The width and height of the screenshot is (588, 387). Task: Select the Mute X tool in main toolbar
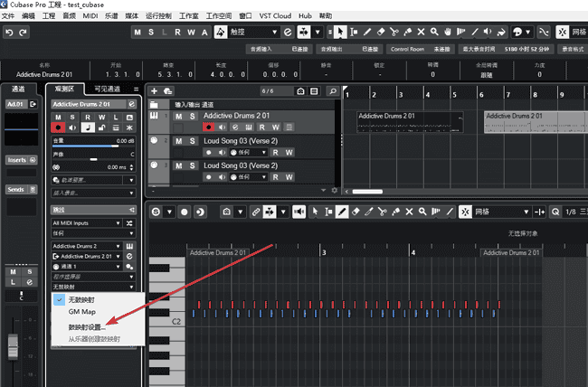click(x=422, y=33)
